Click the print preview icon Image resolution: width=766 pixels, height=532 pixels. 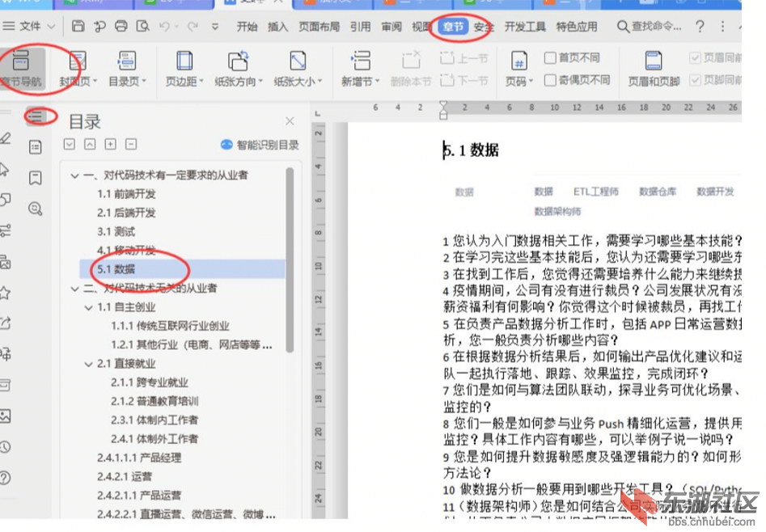142,26
